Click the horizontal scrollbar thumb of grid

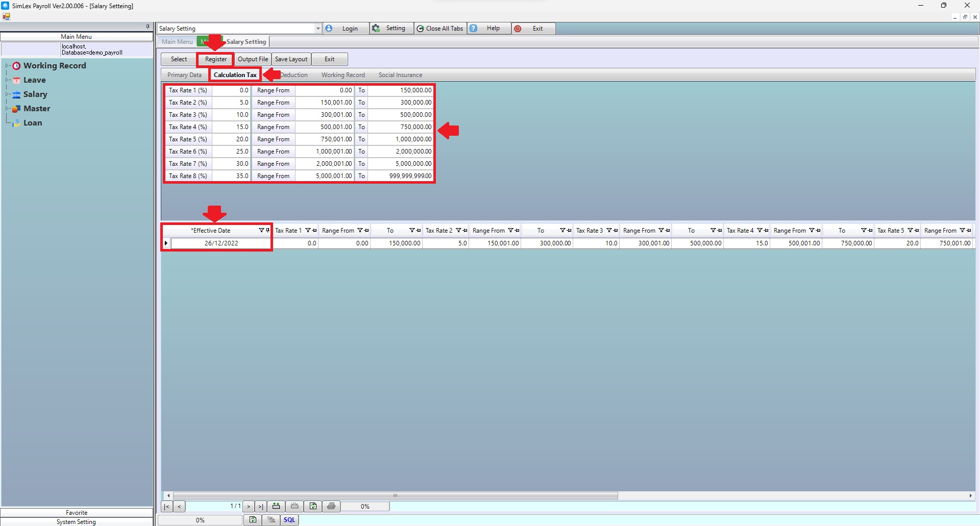click(x=395, y=495)
